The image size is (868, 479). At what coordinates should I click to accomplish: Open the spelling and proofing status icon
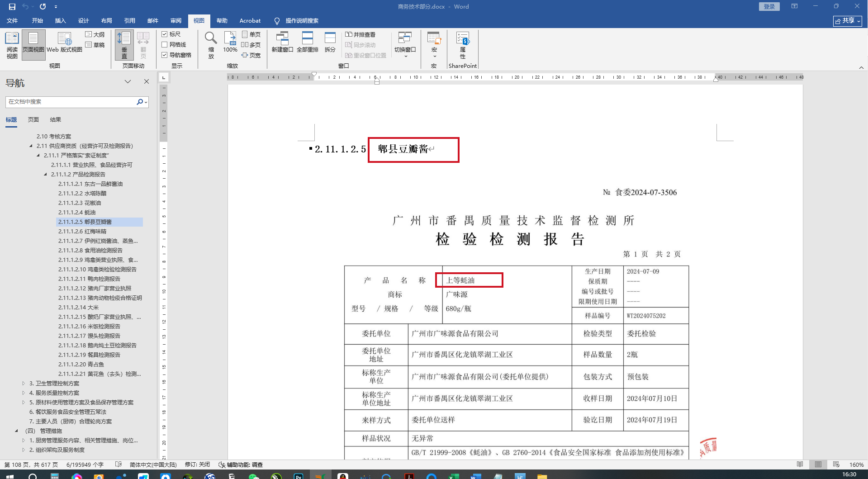click(119, 465)
